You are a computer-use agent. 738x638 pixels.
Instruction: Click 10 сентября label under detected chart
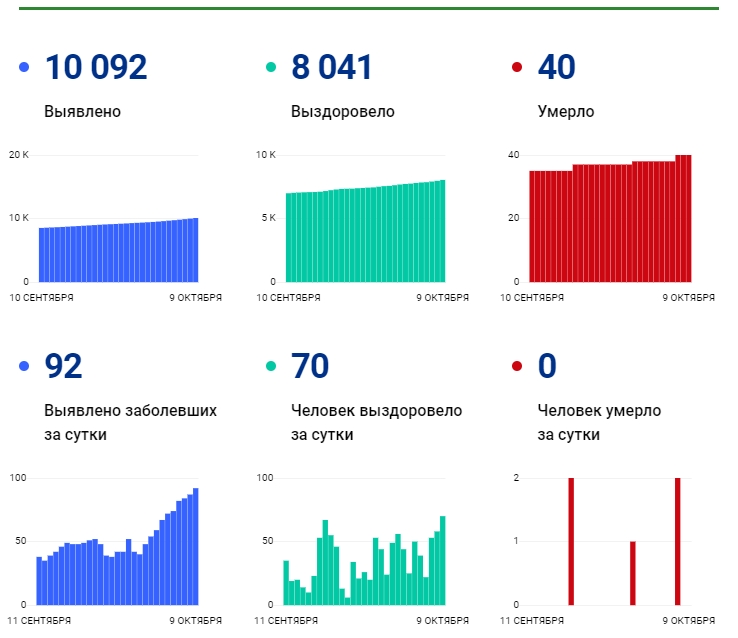(x=41, y=298)
